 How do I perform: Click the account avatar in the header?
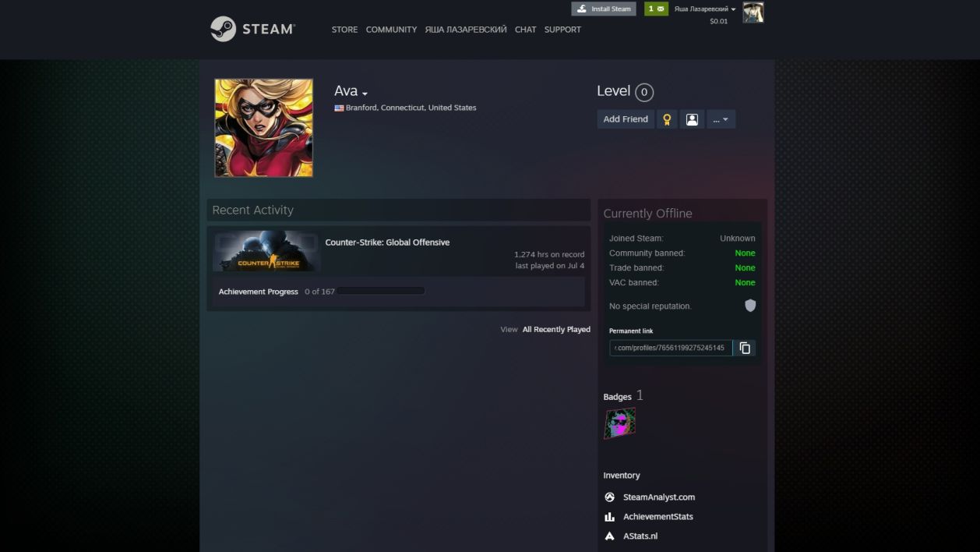click(753, 12)
